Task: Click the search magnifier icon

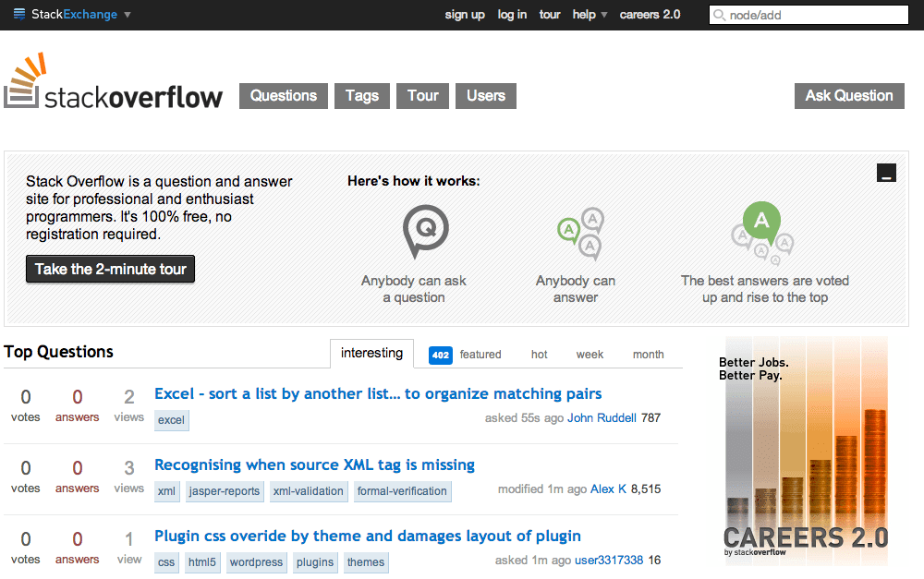Action: (719, 15)
